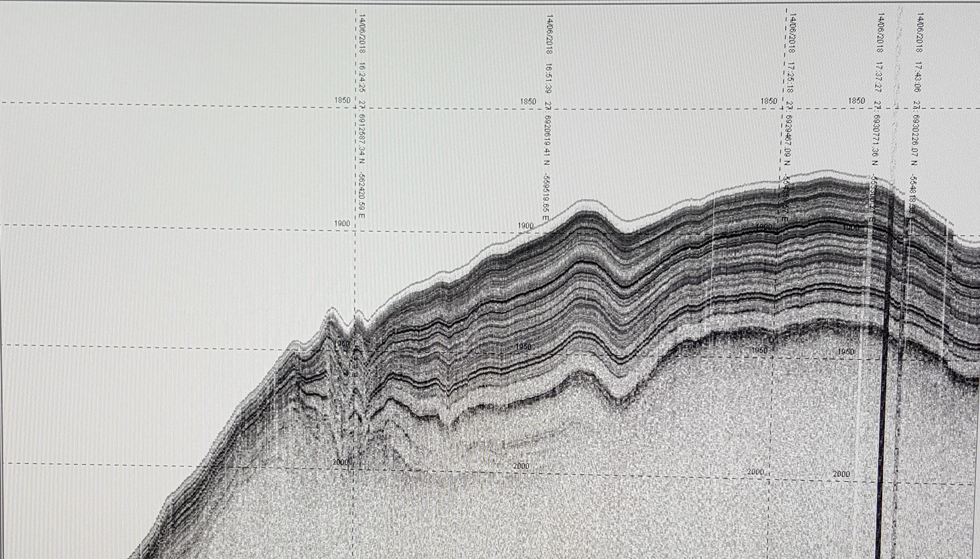Click the 1850 depth label near 17:37:27 marker

coord(856,101)
